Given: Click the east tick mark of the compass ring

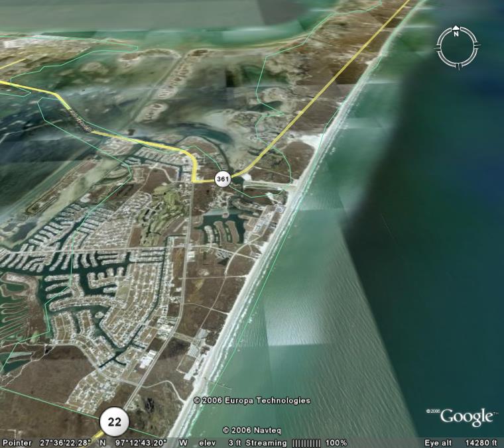Looking at the screenshot, I should [x=475, y=47].
